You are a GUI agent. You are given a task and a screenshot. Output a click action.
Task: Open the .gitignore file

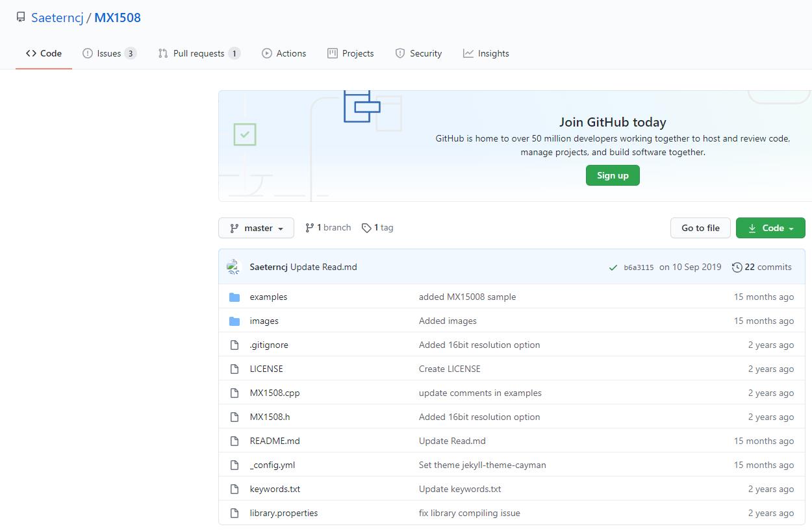[269, 345]
